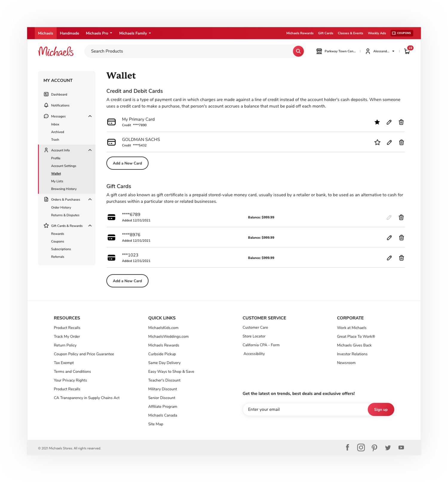The image size is (448, 482).
Task: Open the Twitter social icon
Action: (388, 448)
